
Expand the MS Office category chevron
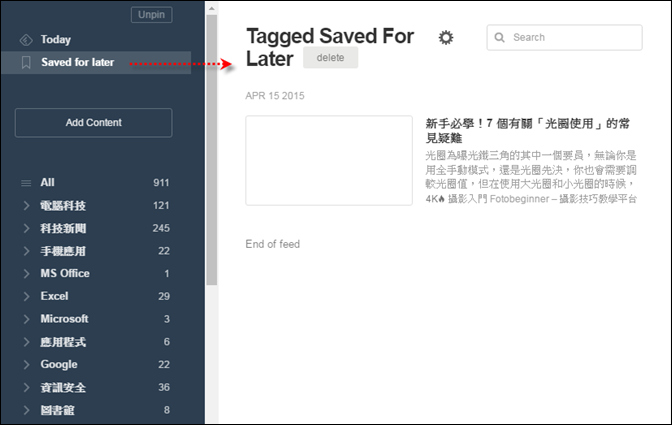[x=26, y=274]
